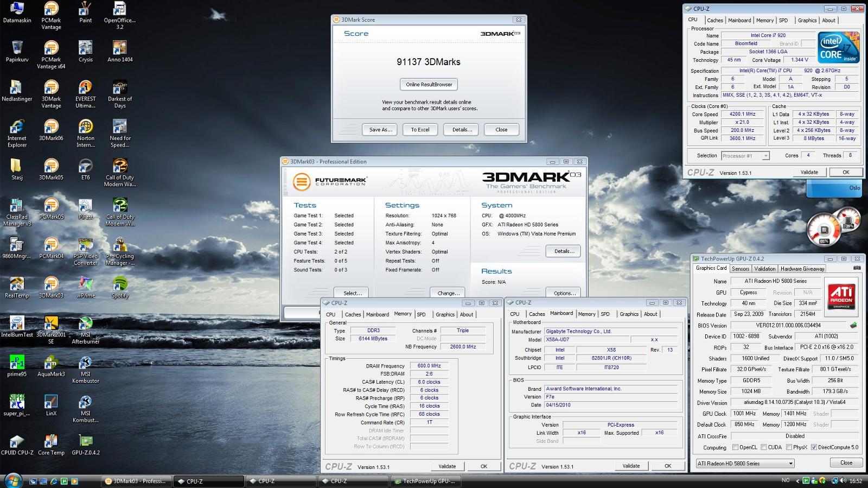Open the Processor #1 selection dropdown

745,156
